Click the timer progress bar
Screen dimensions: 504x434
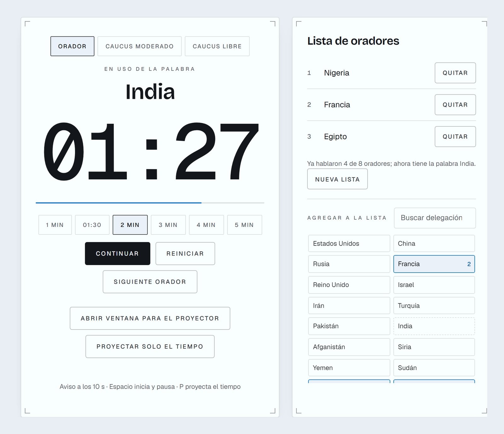[150, 203]
